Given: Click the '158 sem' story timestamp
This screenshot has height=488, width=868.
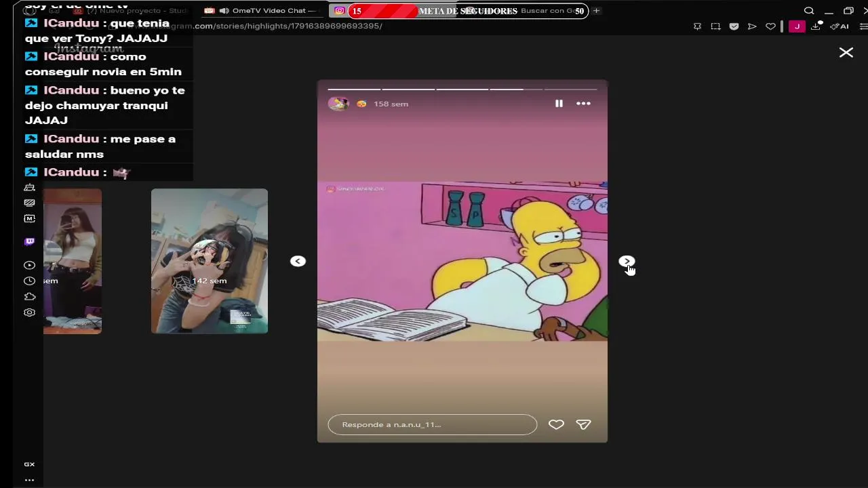Looking at the screenshot, I should coord(391,104).
